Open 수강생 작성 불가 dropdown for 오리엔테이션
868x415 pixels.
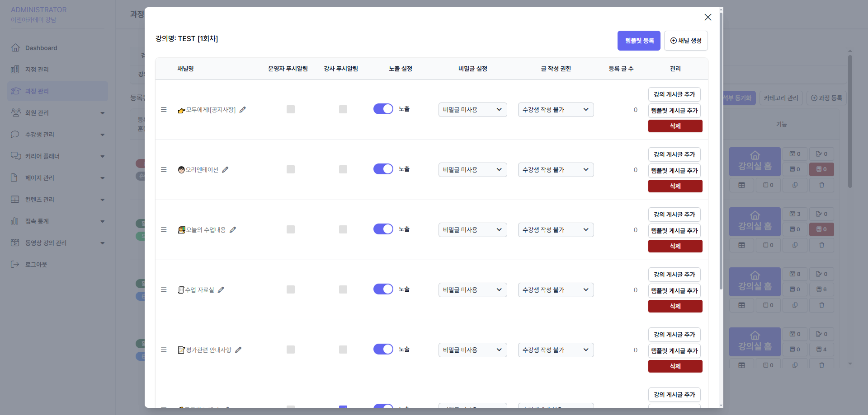click(x=556, y=170)
